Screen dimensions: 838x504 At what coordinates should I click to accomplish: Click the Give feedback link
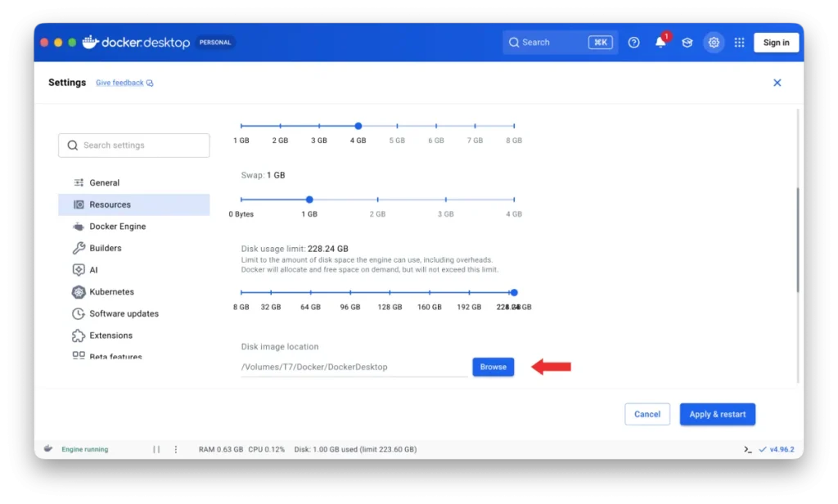124,83
